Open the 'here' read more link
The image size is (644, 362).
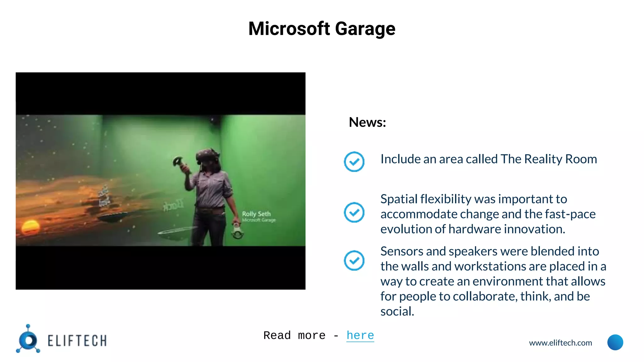tap(360, 335)
